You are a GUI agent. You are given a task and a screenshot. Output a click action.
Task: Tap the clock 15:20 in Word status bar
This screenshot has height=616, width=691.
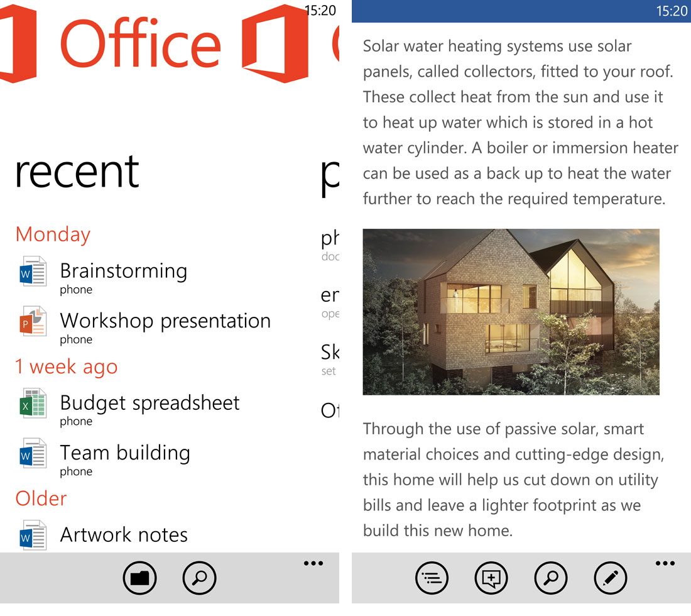(x=672, y=11)
